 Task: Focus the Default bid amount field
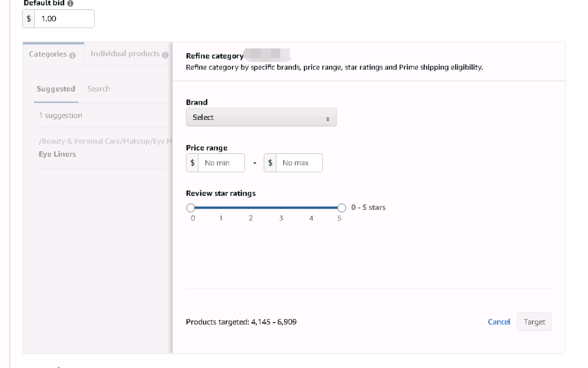coord(64,19)
